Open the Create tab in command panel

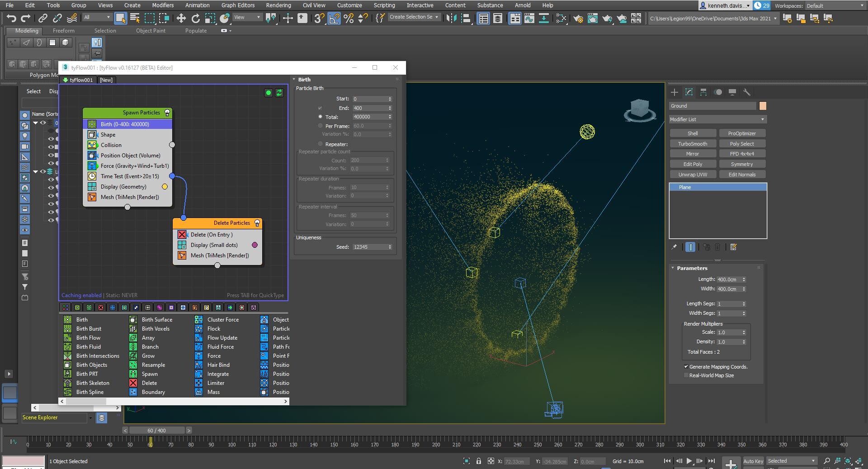674,92
